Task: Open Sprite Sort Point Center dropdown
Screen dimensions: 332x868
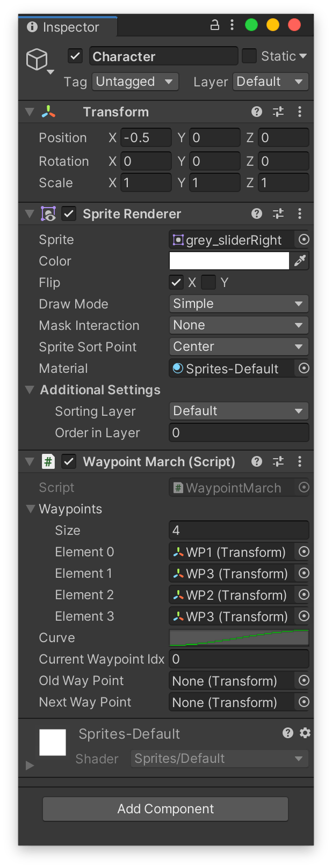Action: click(x=239, y=347)
